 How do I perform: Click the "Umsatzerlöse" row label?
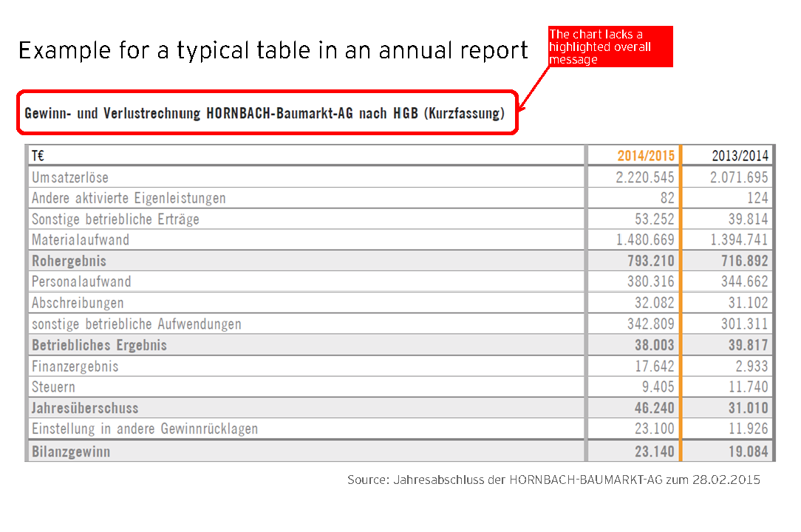70,177
